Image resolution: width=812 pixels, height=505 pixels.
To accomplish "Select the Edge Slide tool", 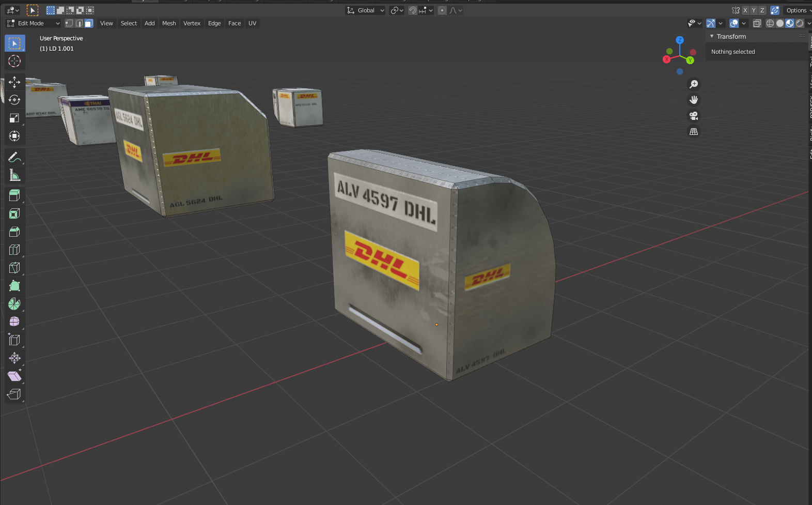I will (14, 340).
